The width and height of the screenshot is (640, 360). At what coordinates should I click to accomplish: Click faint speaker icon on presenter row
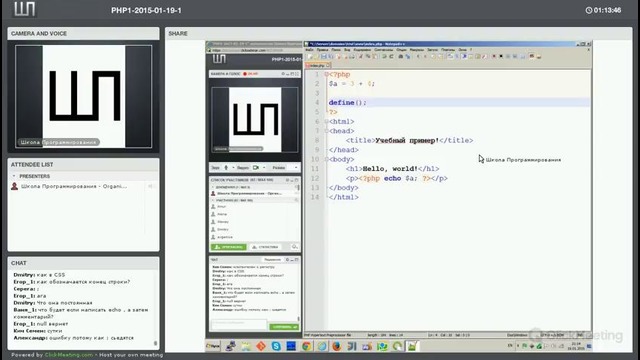151,187
